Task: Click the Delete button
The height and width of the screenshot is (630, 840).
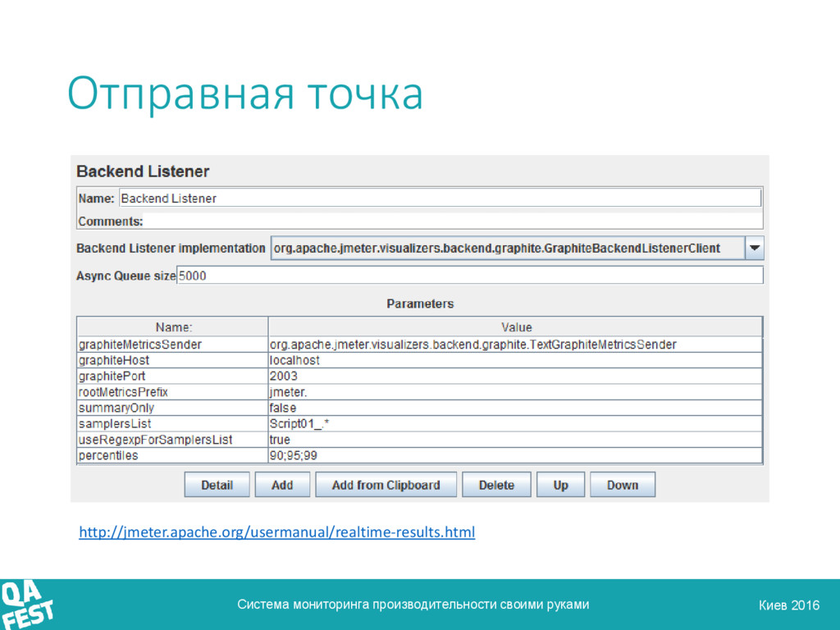Action: [x=496, y=485]
